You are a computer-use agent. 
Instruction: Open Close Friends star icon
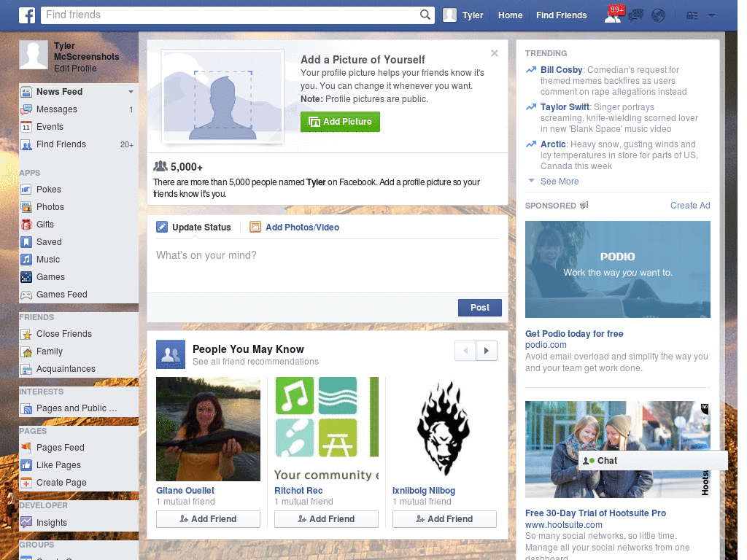(26, 334)
